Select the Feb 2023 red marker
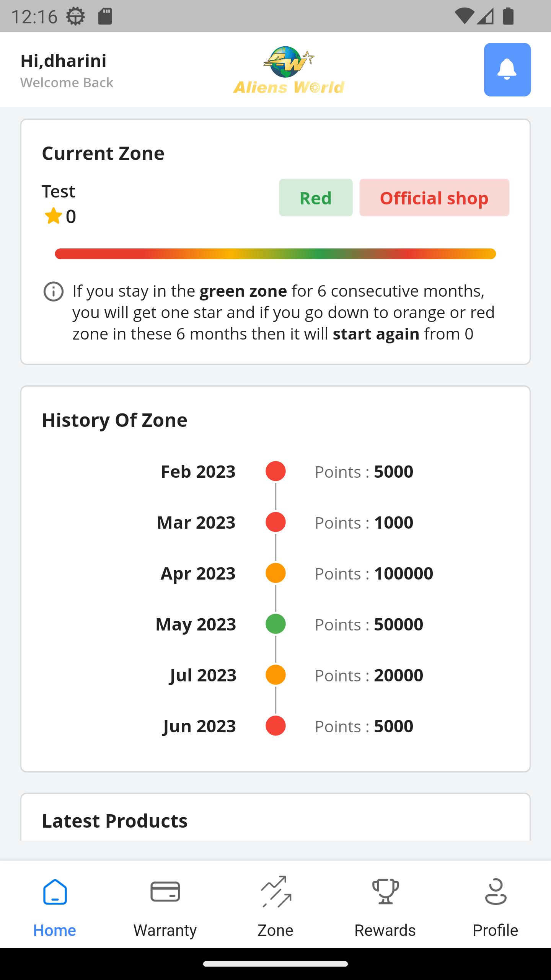Image resolution: width=551 pixels, height=980 pixels. (x=275, y=471)
